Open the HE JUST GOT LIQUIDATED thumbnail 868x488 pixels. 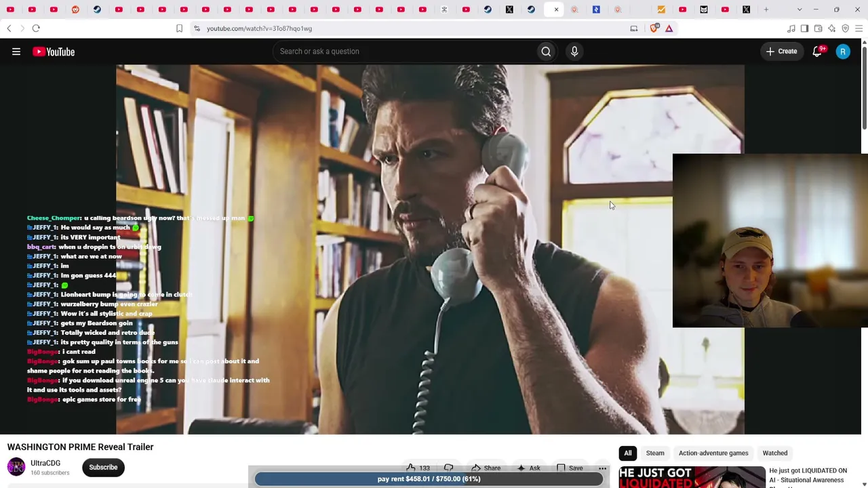point(692,477)
